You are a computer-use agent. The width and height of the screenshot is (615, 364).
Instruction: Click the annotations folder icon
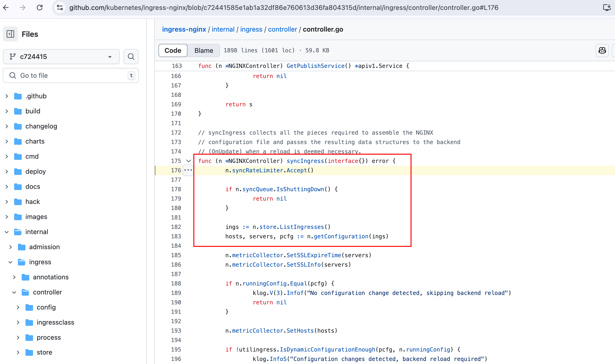click(x=25, y=277)
